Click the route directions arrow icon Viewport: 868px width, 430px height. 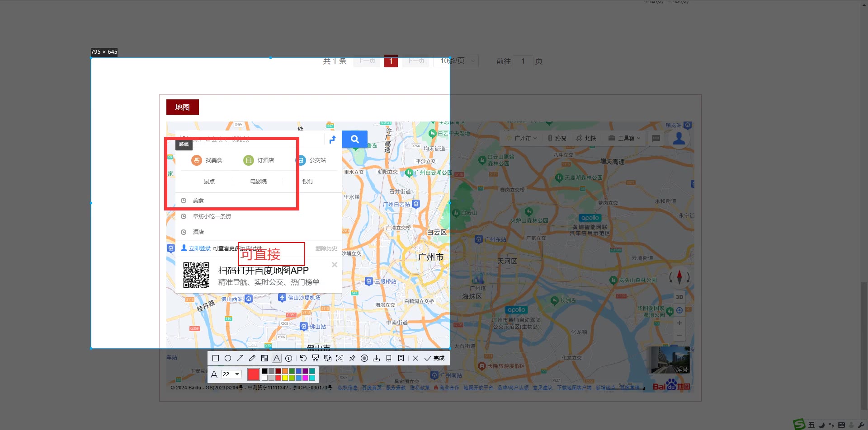[333, 139]
